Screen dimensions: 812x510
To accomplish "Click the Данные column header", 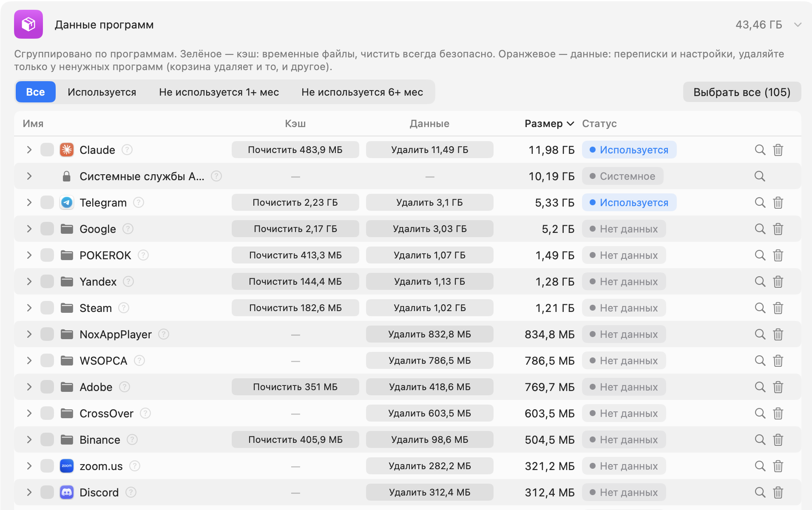I will (429, 124).
